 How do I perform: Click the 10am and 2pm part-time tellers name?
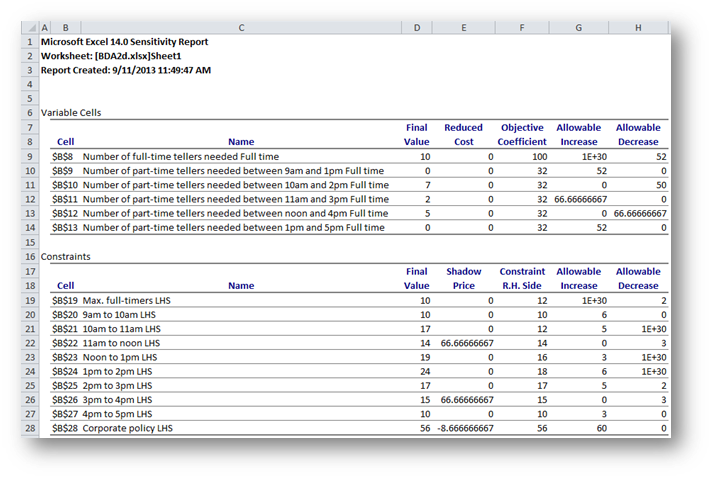pyautogui.click(x=236, y=185)
